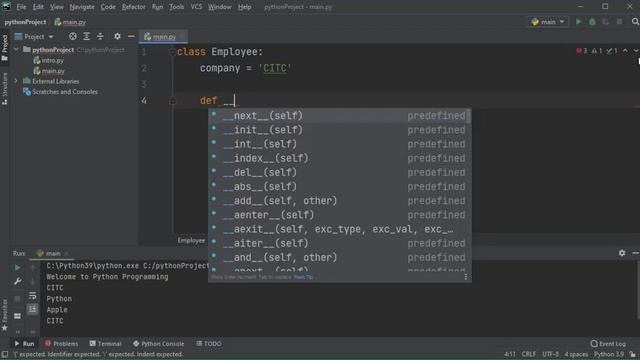The image size is (640, 360).
Task: Click Employee breadcrumb below editor
Action: coord(191,240)
